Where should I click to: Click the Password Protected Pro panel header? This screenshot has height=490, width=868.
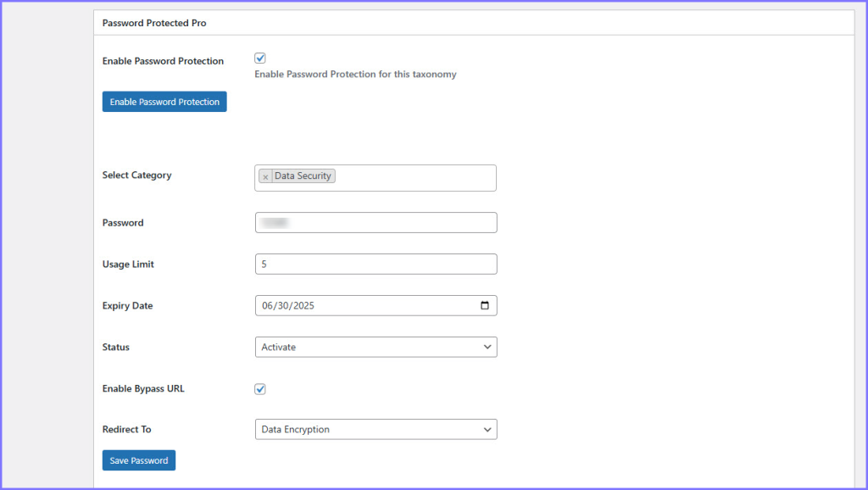[x=154, y=23]
